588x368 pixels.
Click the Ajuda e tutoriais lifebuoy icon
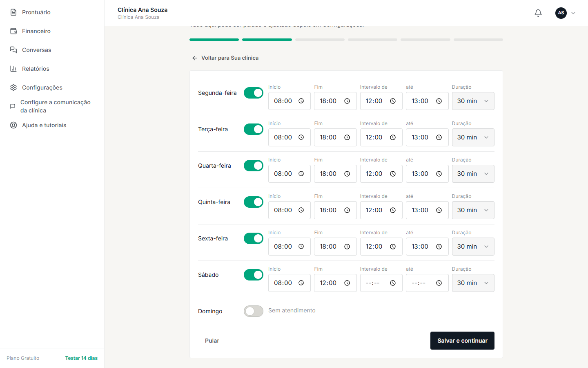point(13,125)
